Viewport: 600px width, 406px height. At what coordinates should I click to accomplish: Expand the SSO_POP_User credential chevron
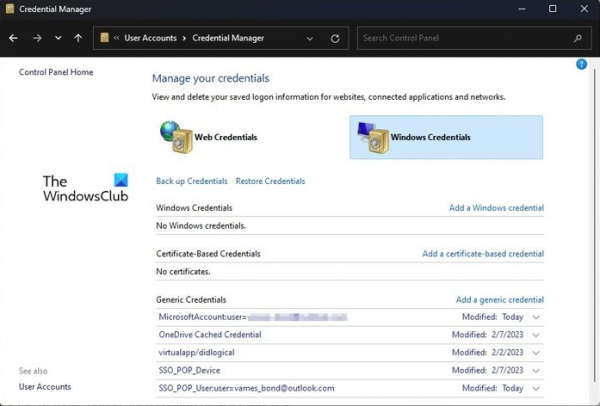(536, 388)
